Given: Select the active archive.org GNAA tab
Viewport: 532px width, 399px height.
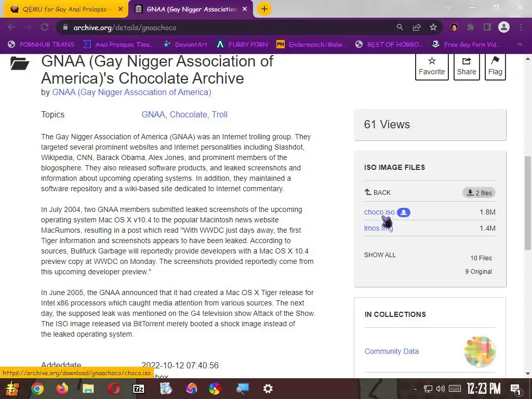Looking at the screenshot, I should pyautogui.click(x=192, y=9).
